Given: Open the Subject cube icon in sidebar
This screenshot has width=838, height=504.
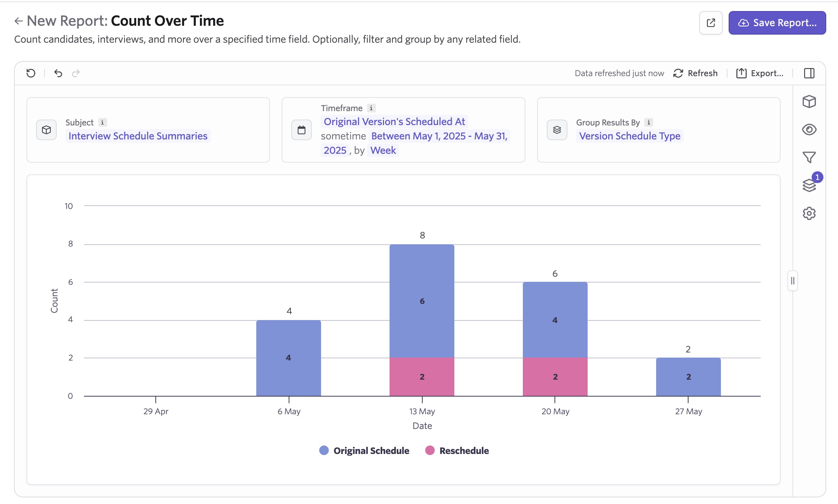Looking at the screenshot, I should [x=809, y=102].
